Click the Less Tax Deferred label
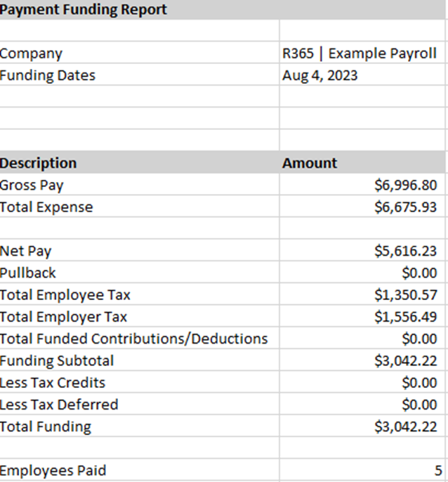The image size is (448, 482). [140, 404]
